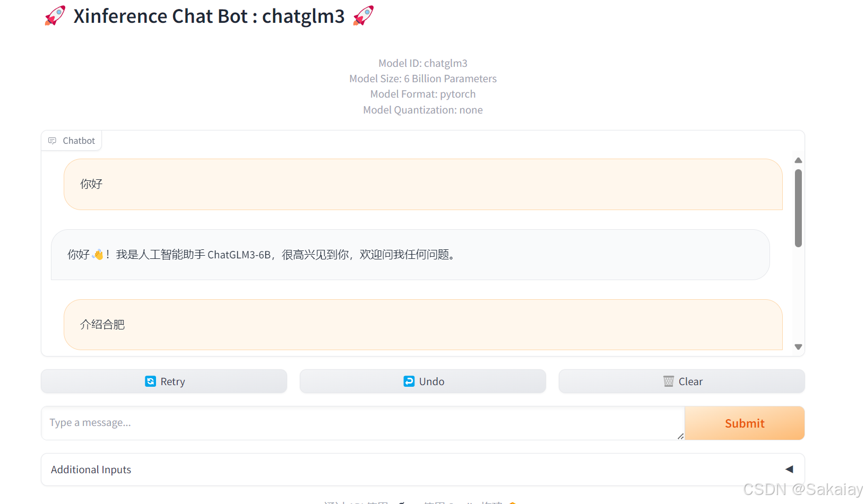
Task: Click the ChatGLM3-6B assistant reply message
Action: click(x=410, y=255)
